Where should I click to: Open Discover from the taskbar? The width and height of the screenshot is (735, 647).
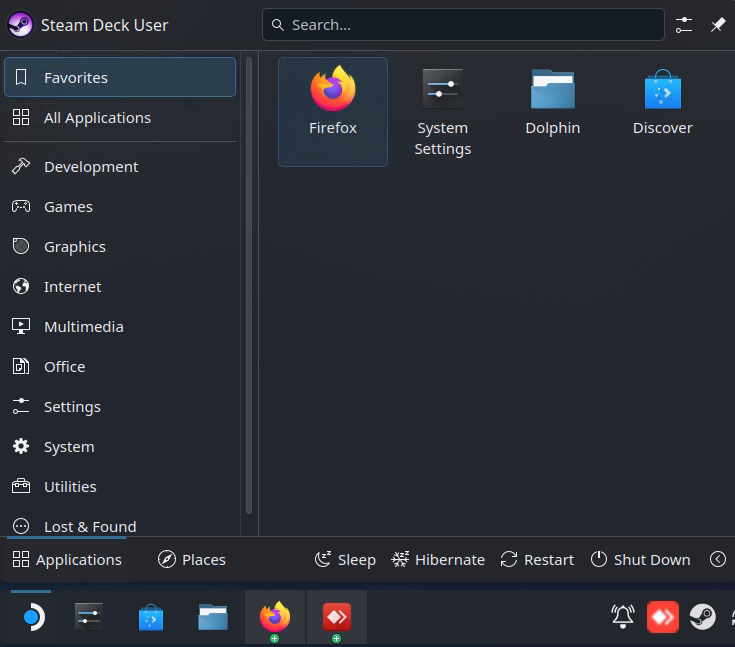point(151,617)
